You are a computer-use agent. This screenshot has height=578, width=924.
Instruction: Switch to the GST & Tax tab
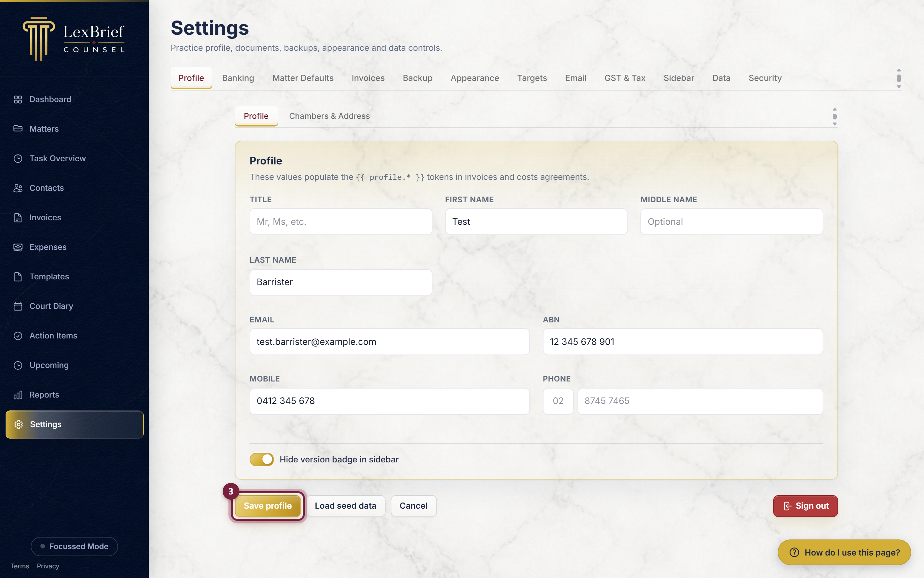click(625, 78)
